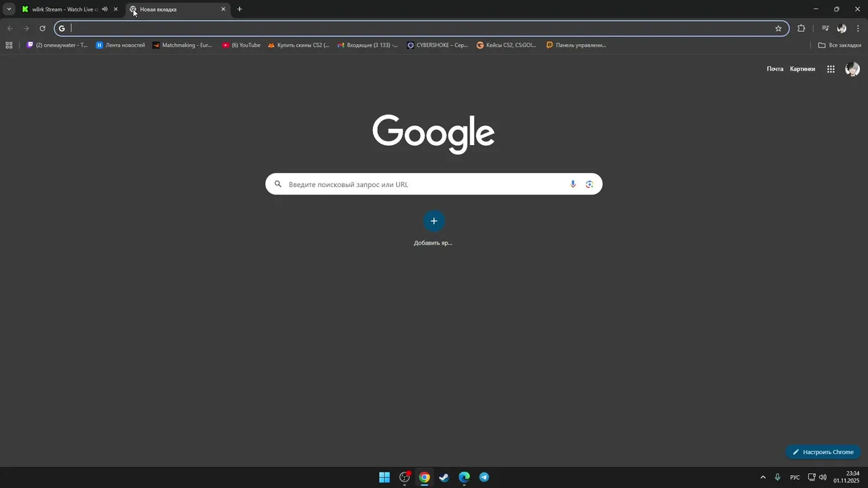Open the Картинки link
868x488 pixels.
(x=802, y=69)
